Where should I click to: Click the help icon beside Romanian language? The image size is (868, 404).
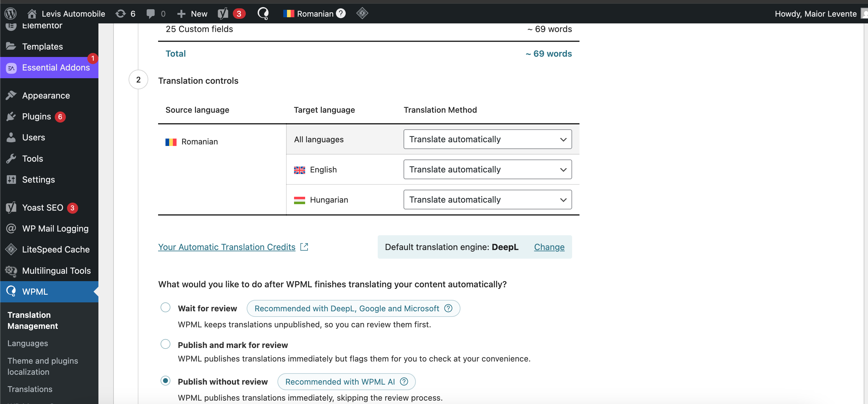(341, 14)
